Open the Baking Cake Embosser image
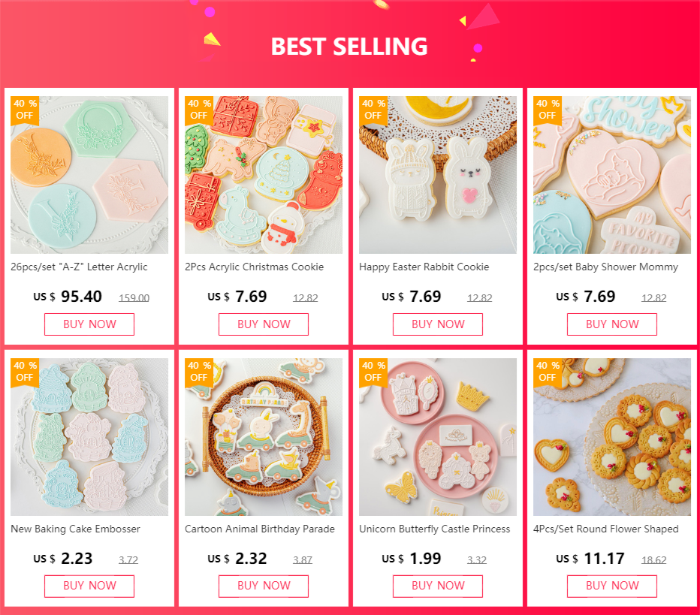This screenshot has height=615, width=700. tap(89, 437)
